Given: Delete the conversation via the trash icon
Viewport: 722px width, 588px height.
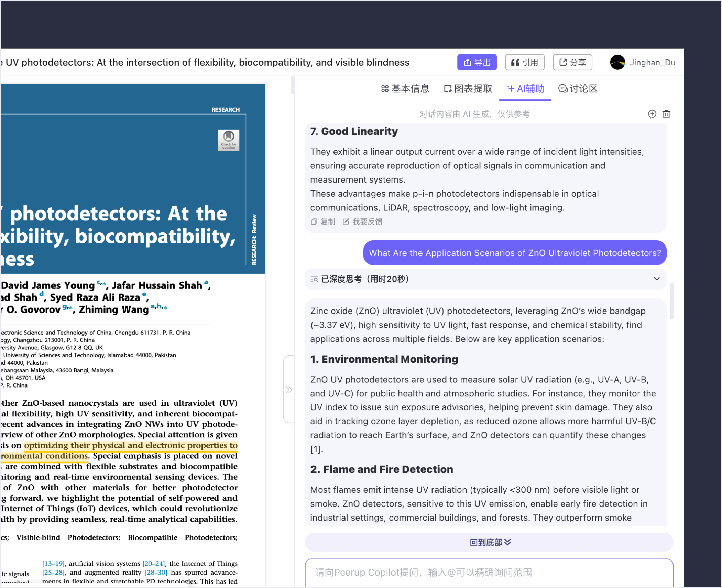Looking at the screenshot, I should click(666, 114).
